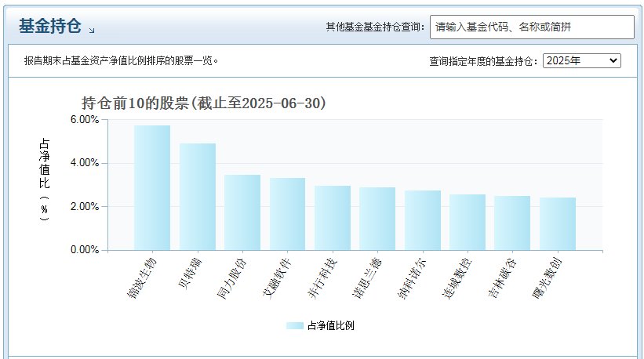Select the 连城数控 bar in the chart
Screen dimensions: 644x359
pos(468,223)
